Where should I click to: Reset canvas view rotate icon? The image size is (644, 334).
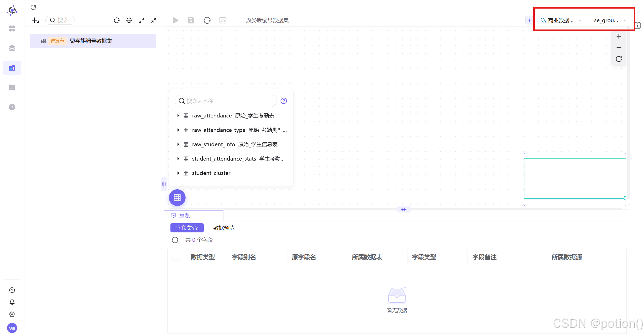[x=619, y=59]
